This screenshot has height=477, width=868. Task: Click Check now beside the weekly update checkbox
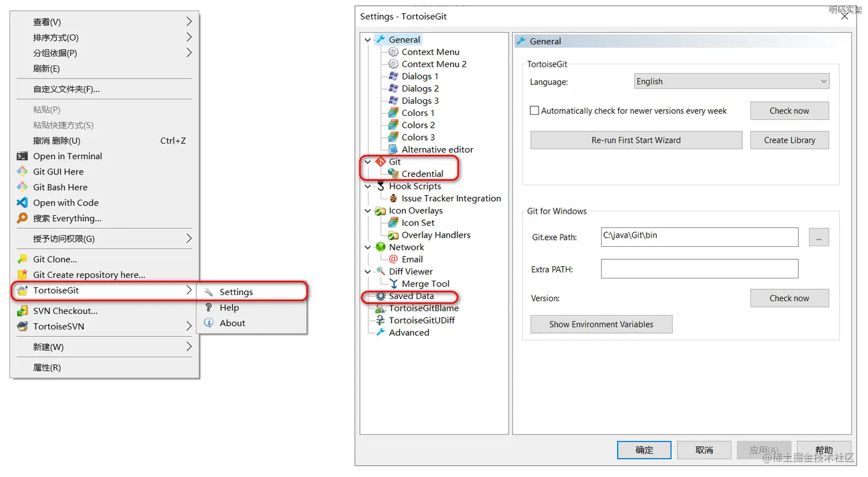[789, 111]
